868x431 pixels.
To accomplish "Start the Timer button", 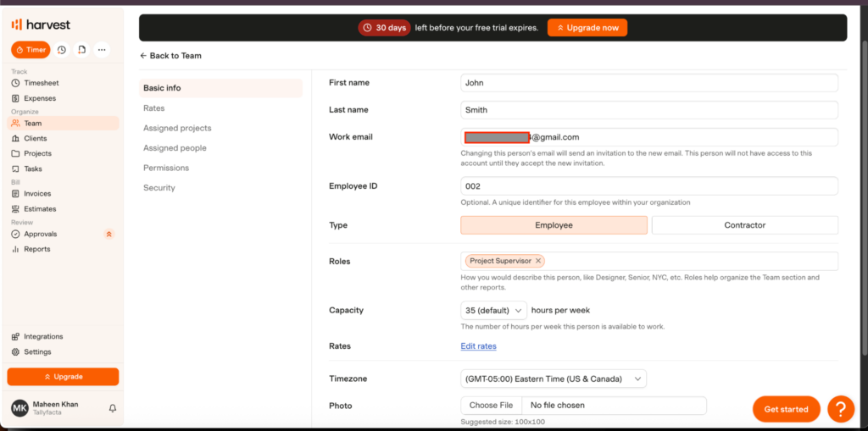I will click(x=31, y=50).
